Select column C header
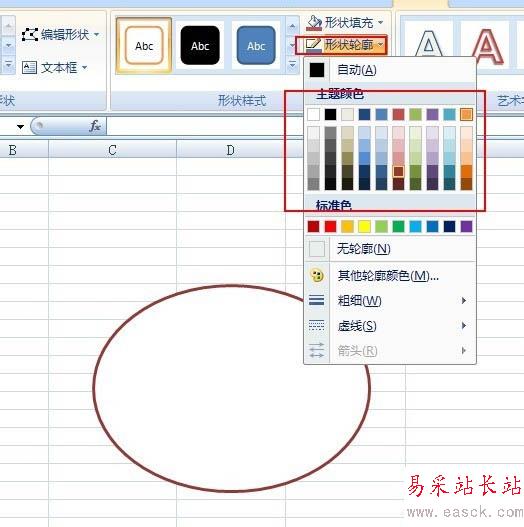This screenshot has height=527, width=524. (x=113, y=150)
